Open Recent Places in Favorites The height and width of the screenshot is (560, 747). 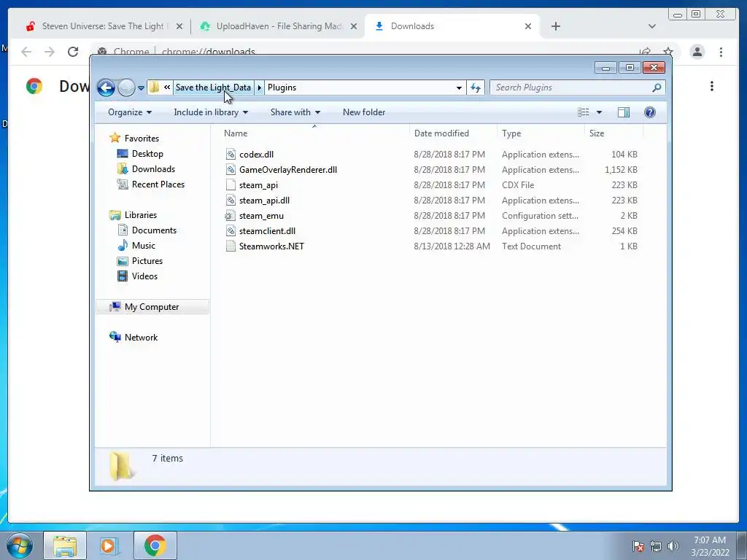click(x=158, y=184)
